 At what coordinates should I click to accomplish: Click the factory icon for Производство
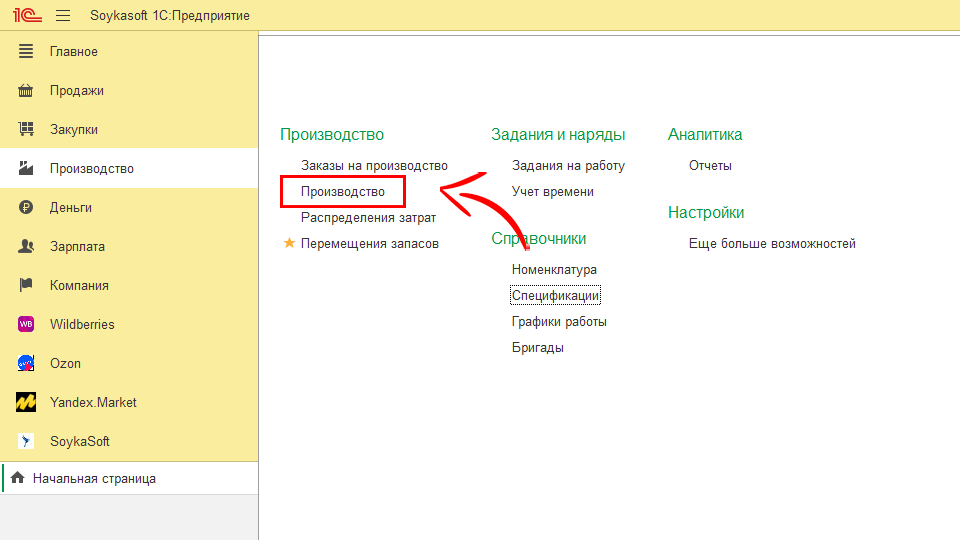27,169
